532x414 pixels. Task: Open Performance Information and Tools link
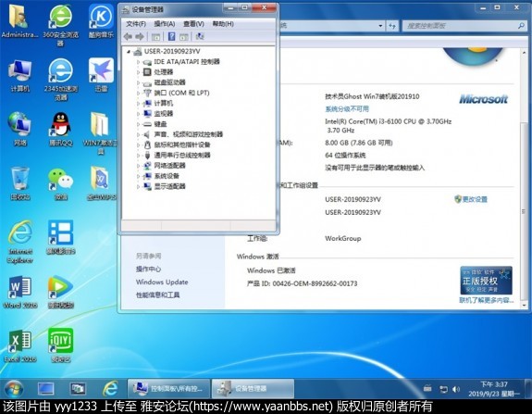(x=158, y=295)
